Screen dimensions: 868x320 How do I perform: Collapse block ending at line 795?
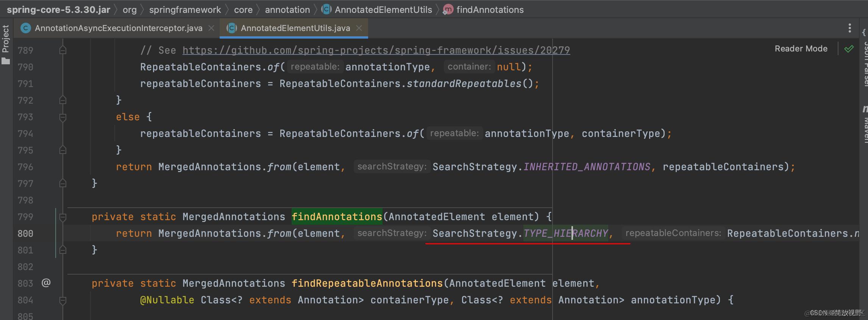[x=63, y=150]
